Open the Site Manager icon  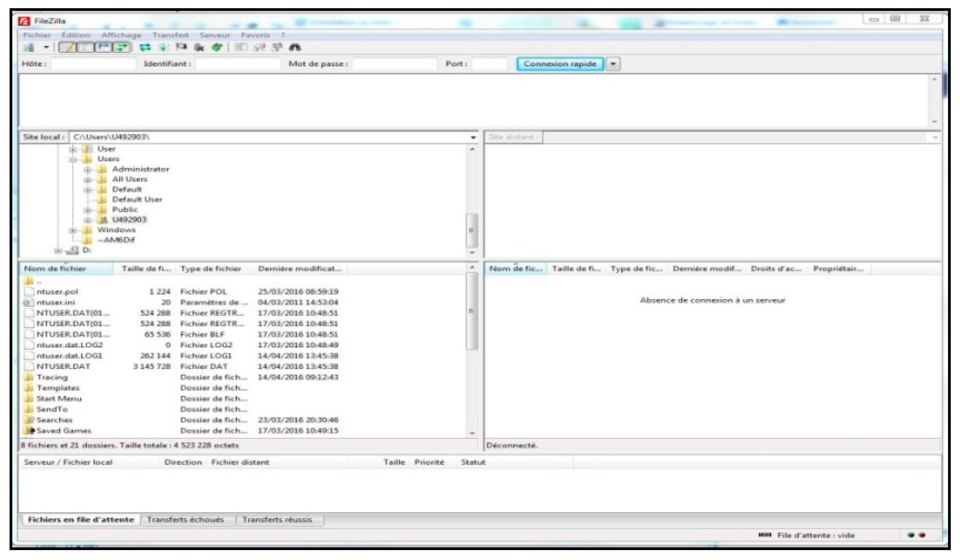coord(29,47)
